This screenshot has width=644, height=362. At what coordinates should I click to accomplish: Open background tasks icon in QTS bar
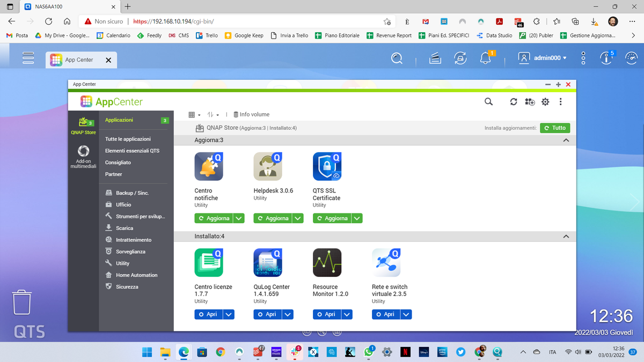(x=434, y=58)
